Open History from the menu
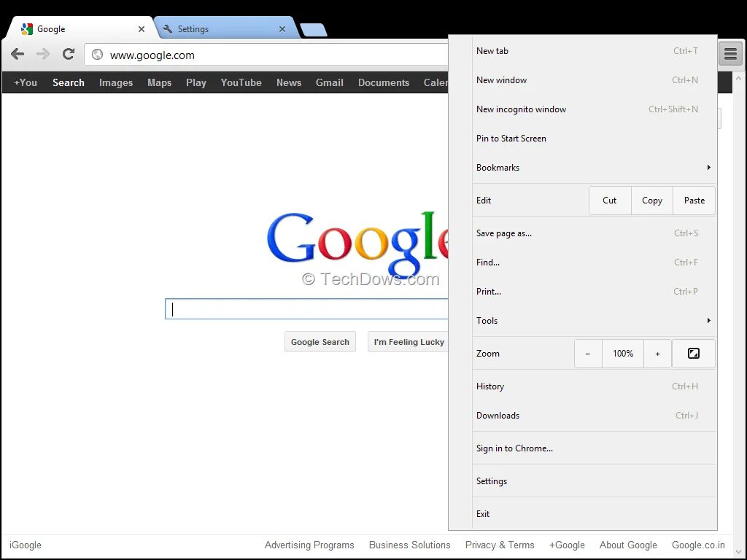The width and height of the screenshot is (747, 560). click(594, 386)
